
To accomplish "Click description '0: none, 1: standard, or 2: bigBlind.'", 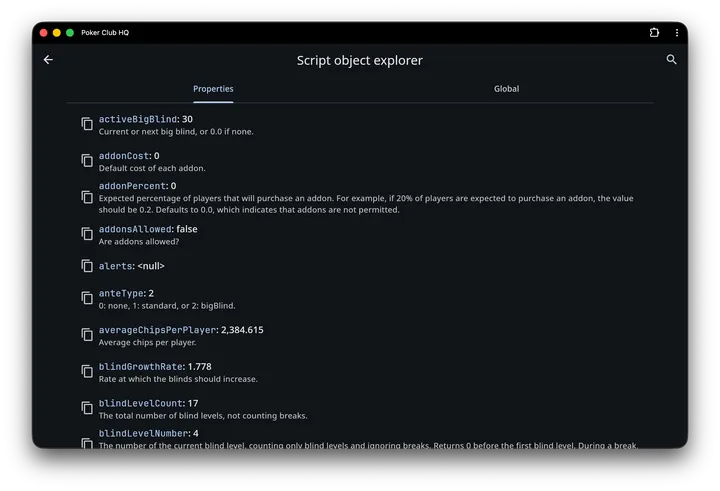I will click(167, 306).
